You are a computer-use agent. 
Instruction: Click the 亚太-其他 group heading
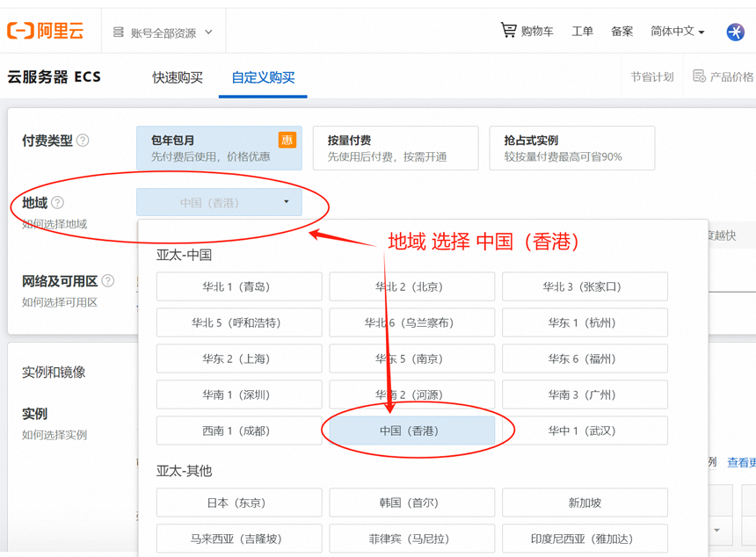185,470
